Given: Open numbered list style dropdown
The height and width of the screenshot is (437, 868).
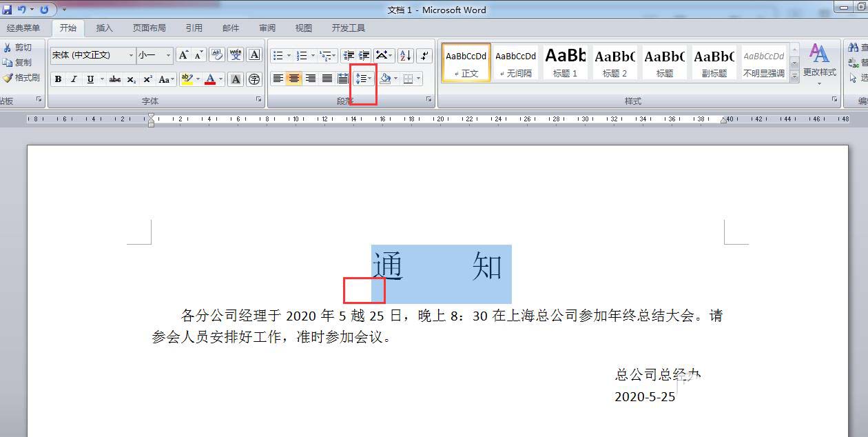Looking at the screenshot, I should click(x=313, y=55).
